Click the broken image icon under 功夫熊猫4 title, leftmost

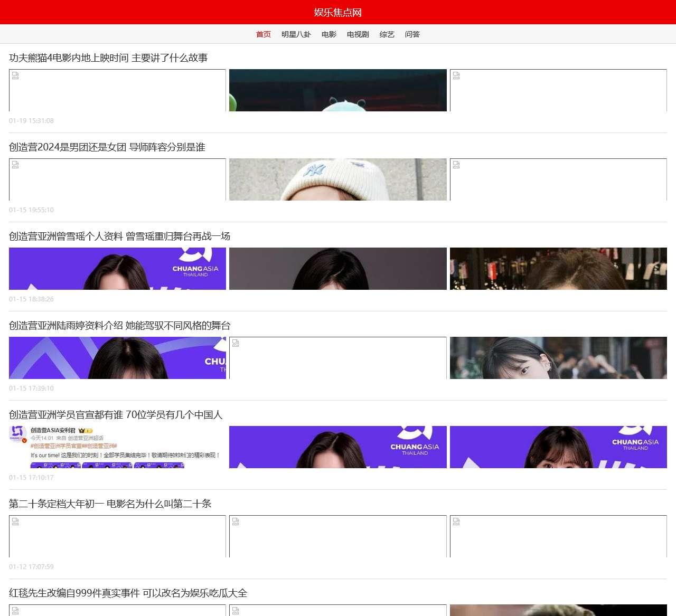coord(15,75)
